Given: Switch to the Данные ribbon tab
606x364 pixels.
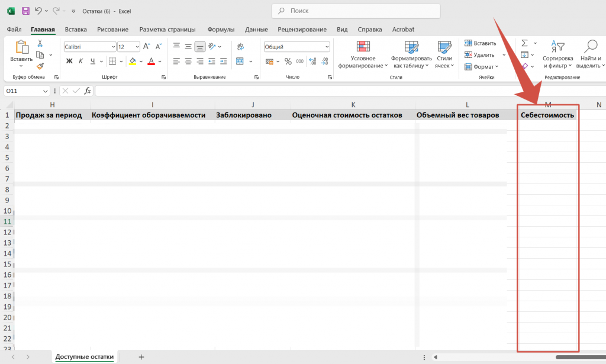Looking at the screenshot, I should [256, 30].
